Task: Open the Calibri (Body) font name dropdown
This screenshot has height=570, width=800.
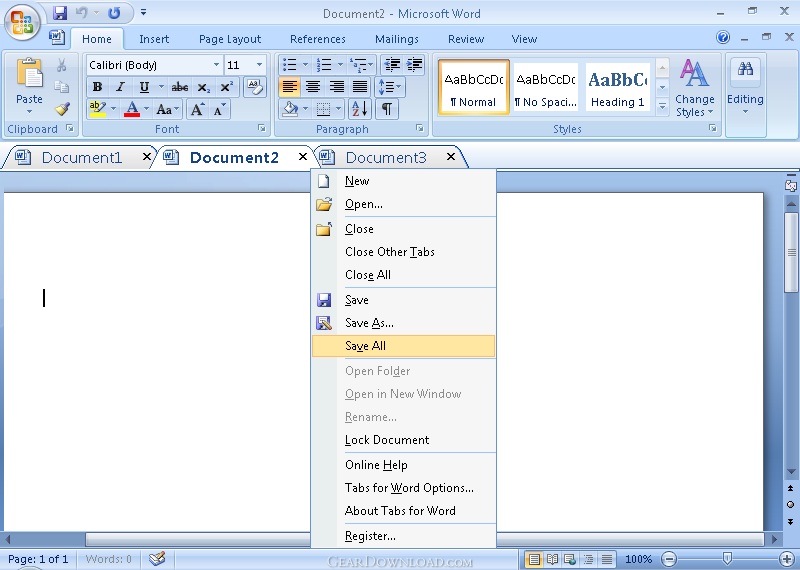Action: coord(216,65)
